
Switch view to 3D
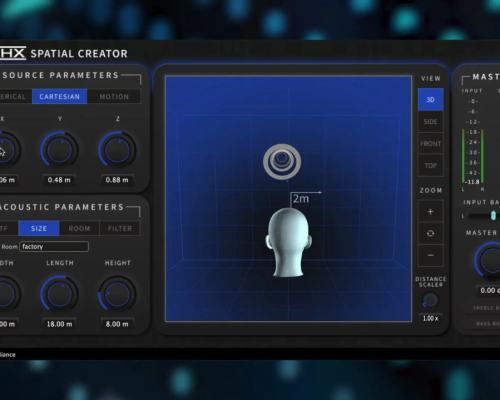pos(430,100)
